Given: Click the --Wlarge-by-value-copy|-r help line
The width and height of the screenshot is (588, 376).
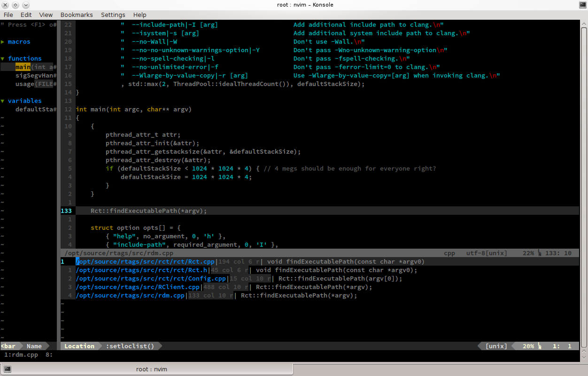Looking at the screenshot, I should 310,76.
